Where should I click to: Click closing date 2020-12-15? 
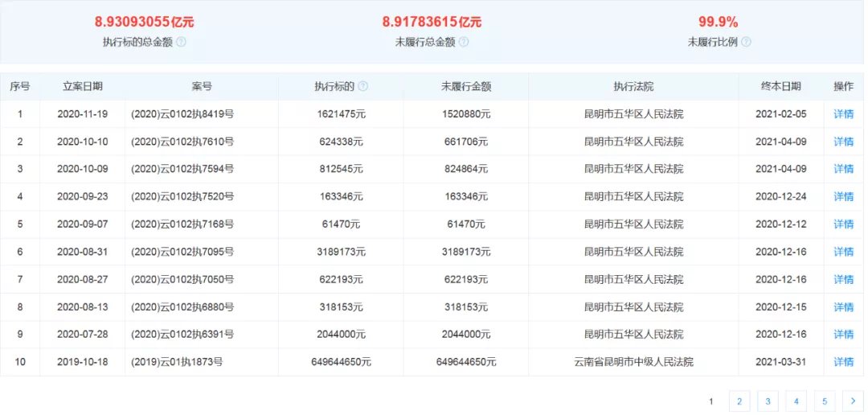click(781, 307)
